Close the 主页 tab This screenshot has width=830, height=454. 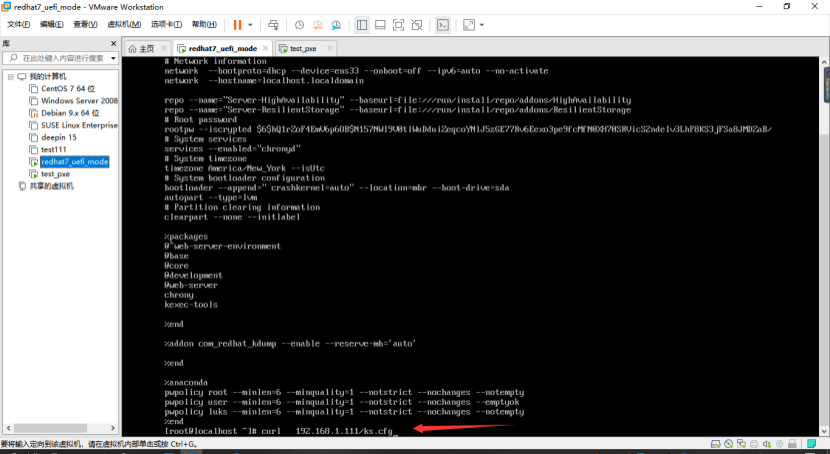pyautogui.click(x=164, y=48)
